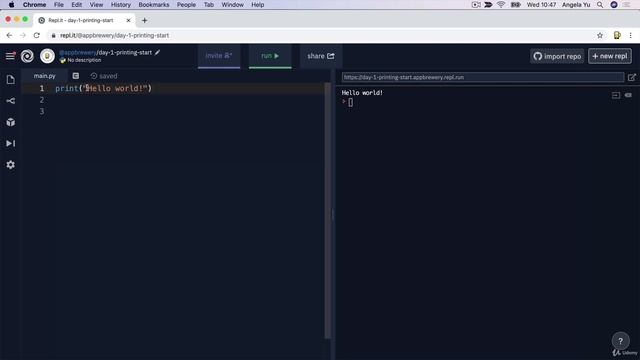Run the program

[x=270, y=56]
